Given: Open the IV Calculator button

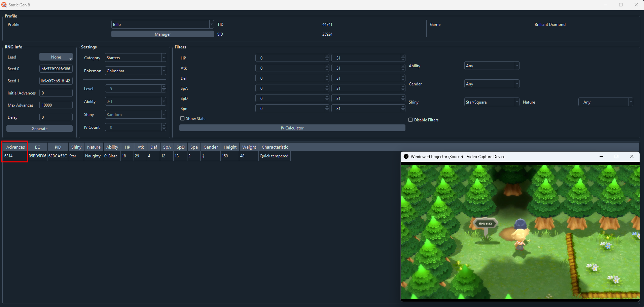Looking at the screenshot, I should 292,128.
